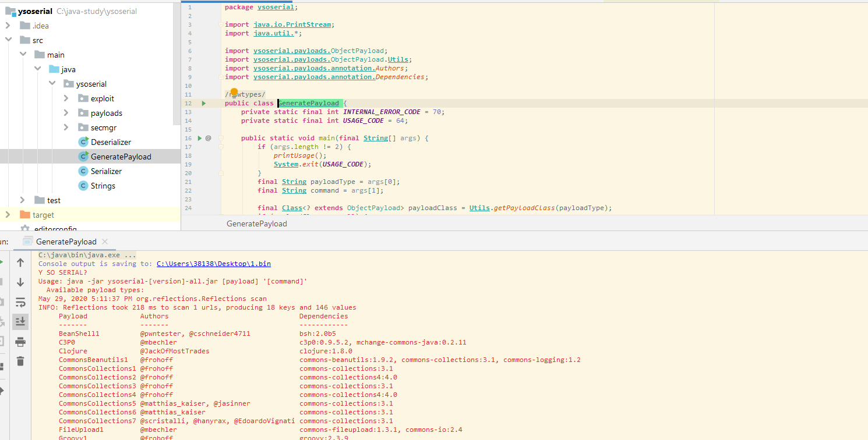Image resolution: width=868 pixels, height=440 pixels.
Task: Expand the payloads package folder
Action: (x=66, y=113)
